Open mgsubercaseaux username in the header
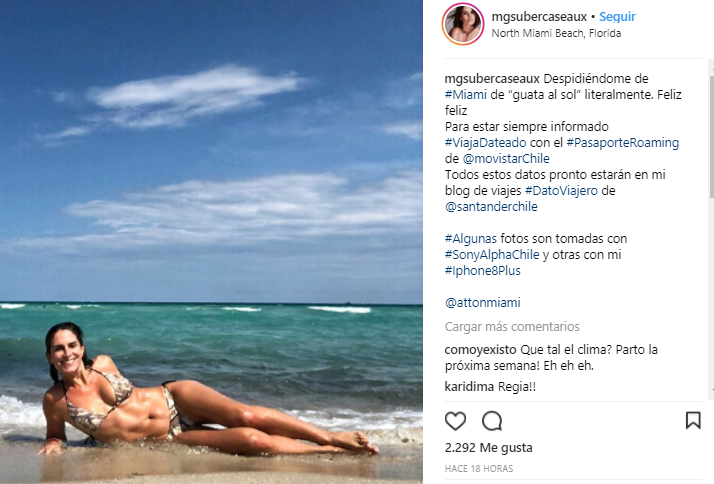This screenshot has width=714, height=484. click(x=539, y=17)
